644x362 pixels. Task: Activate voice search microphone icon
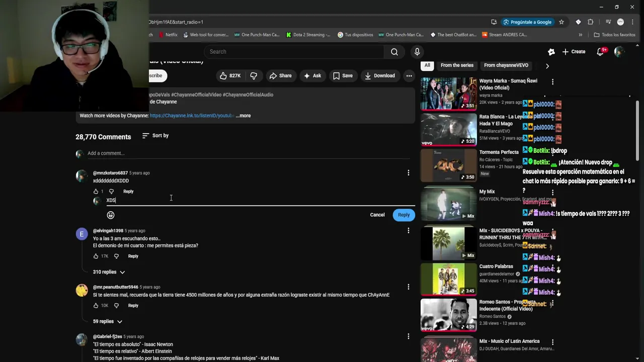[x=417, y=52]
